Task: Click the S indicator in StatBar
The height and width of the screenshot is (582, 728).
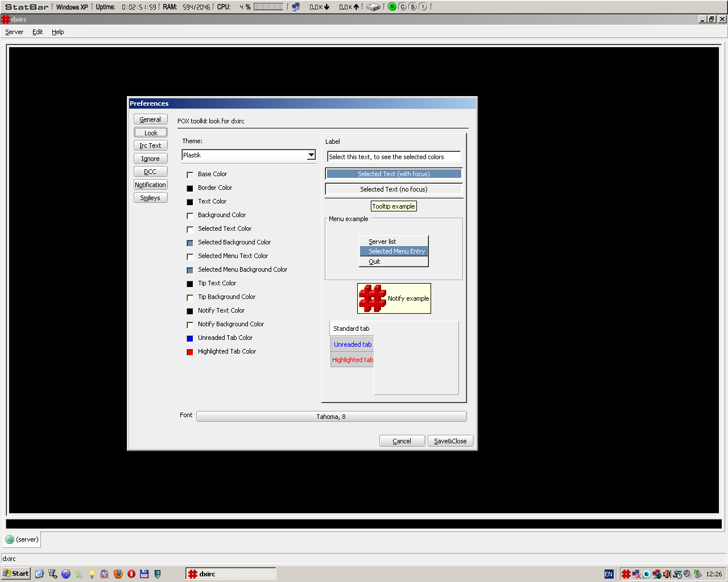Action: tap(412, 7)
